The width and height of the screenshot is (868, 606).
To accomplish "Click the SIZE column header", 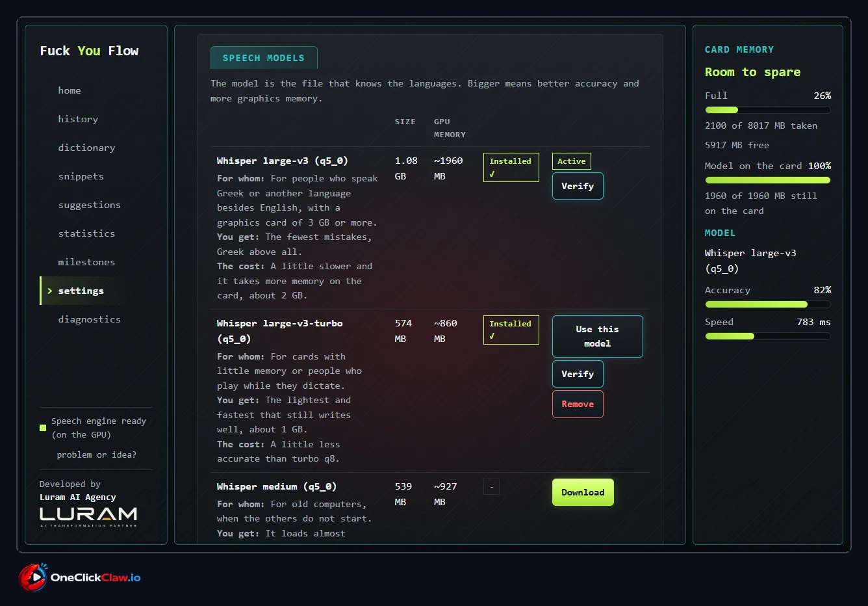I will (405, 122).
